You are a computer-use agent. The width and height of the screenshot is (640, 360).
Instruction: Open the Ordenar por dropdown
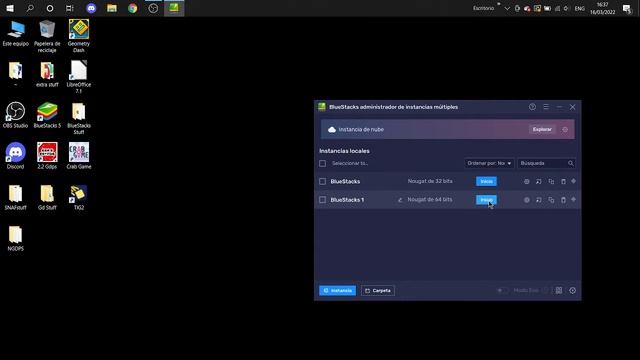pyautogui.click(x=489, y=163)
